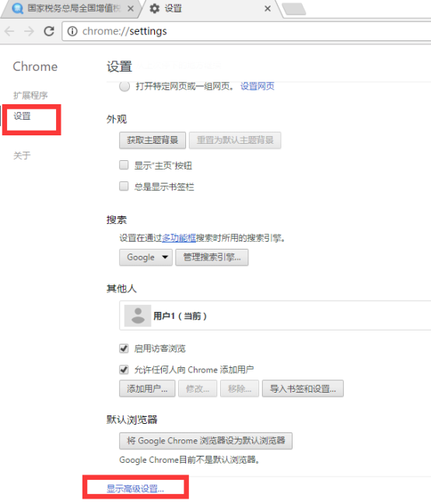Viewport: 431px width, 504px height.
Task: Click the 设置网页 link
Action: [x=258, y=86]
